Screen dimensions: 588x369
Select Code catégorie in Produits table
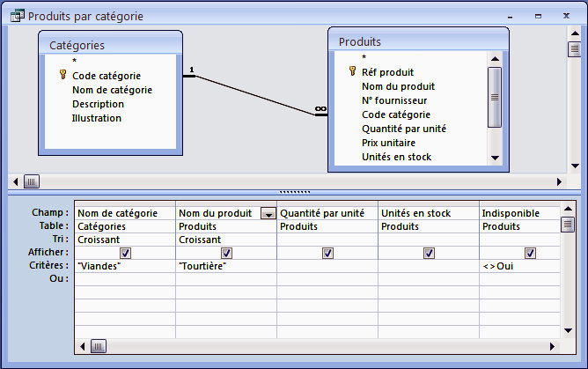[x=396, y=114]
